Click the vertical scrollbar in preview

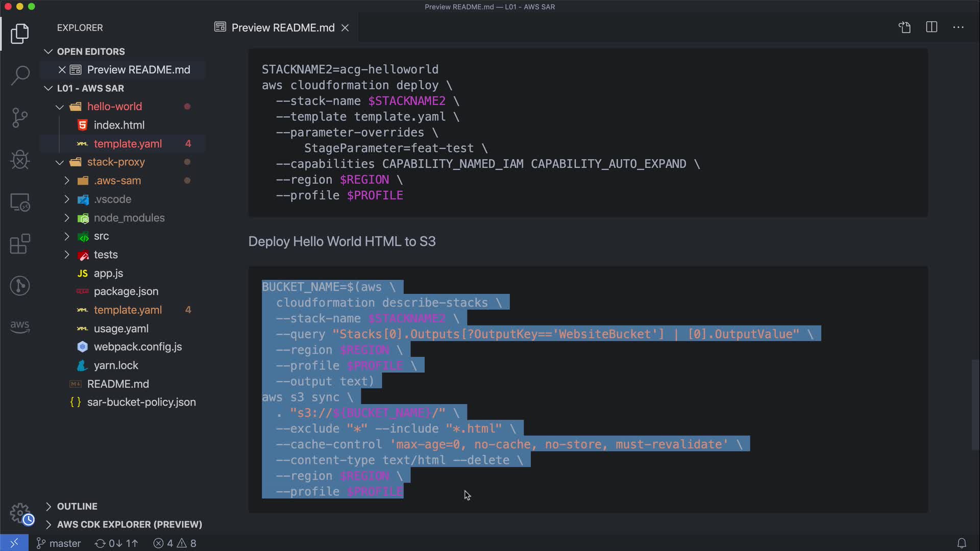click(x=975, y=405)
